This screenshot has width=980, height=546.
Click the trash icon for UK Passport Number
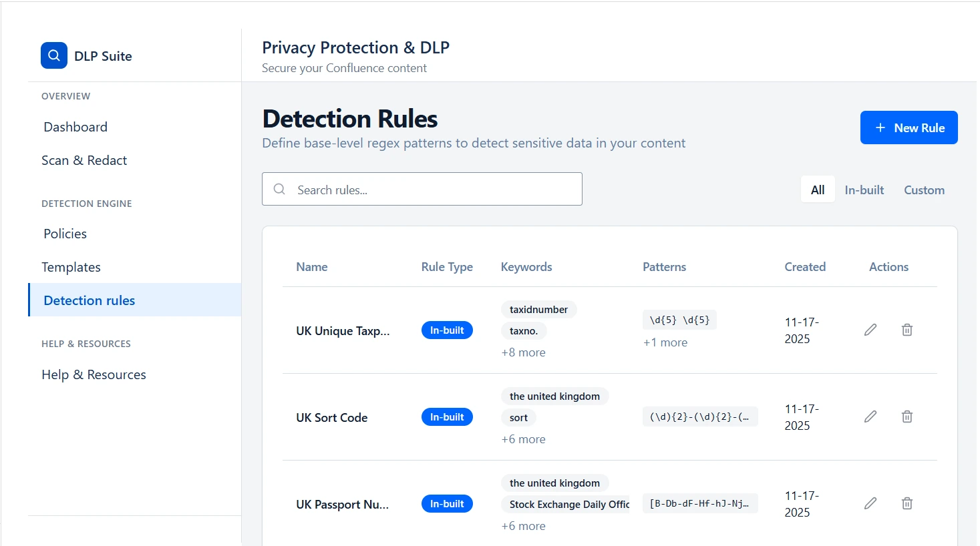[907, 503]
